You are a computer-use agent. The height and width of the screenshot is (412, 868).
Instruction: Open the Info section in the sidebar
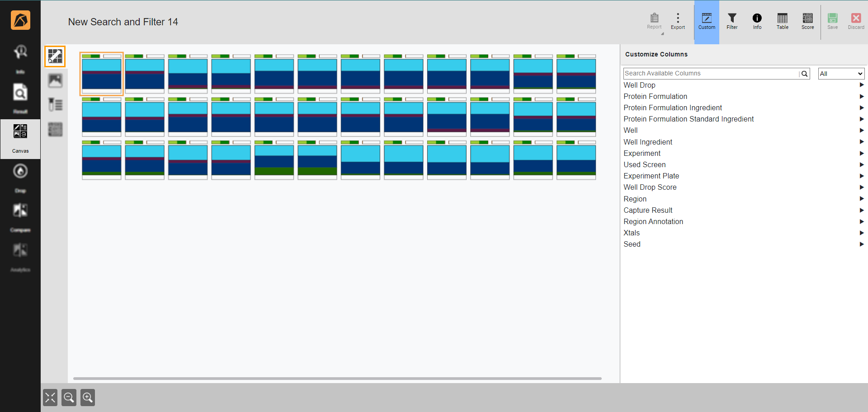[x=20, y=56]
